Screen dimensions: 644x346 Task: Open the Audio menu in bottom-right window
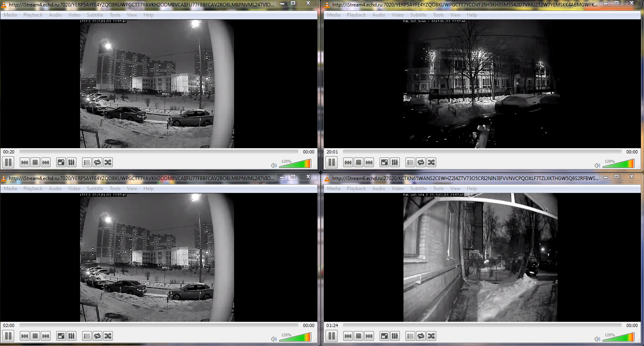click(379, 189)
